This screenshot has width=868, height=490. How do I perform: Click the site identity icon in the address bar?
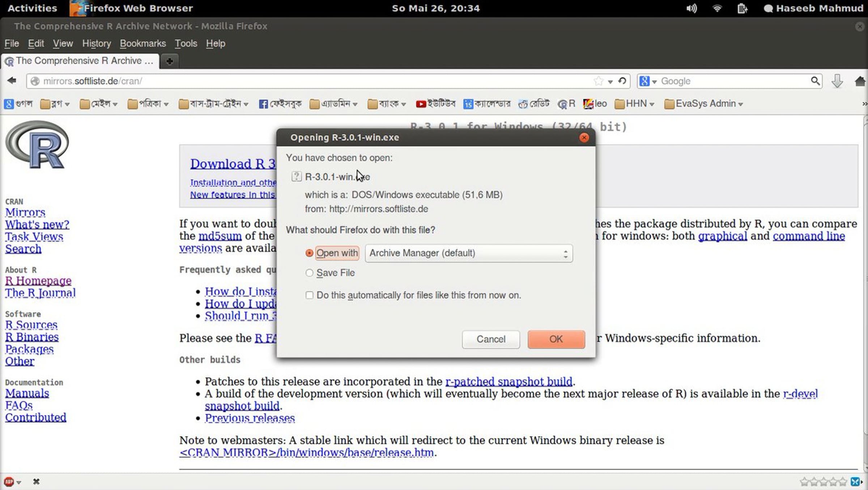tap(35, 81)
